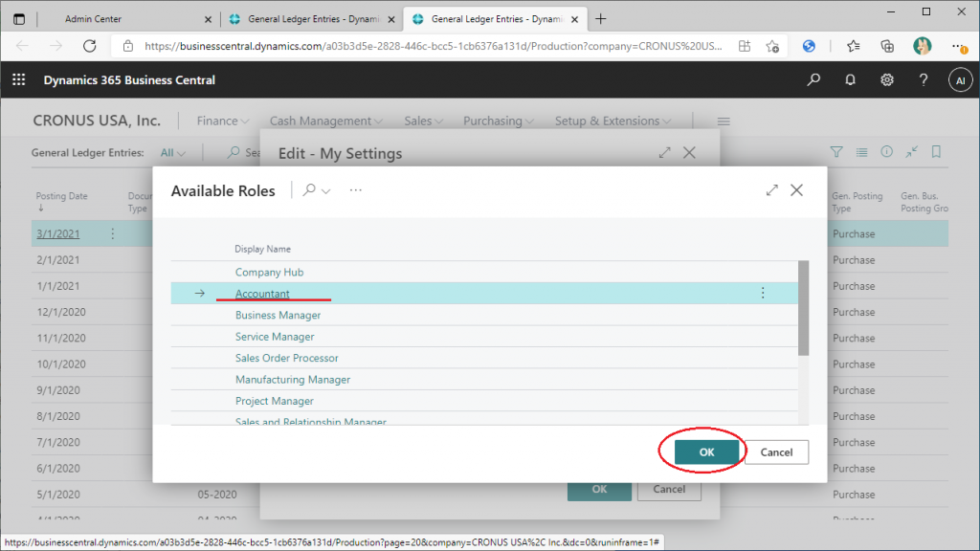980x551 pixels.
Task: Select the Service Manager role
Action: pyautogui.click(x=275, y=336)
